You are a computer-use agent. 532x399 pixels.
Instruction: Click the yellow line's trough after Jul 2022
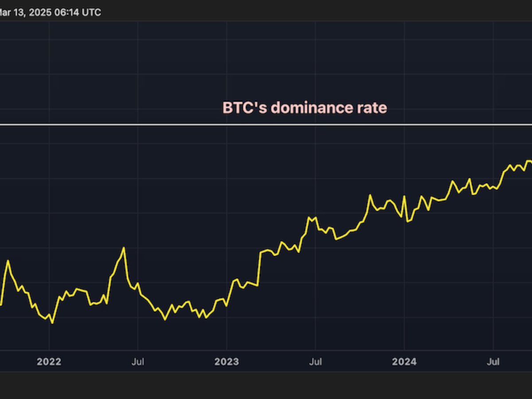click(x=165, y=319)
